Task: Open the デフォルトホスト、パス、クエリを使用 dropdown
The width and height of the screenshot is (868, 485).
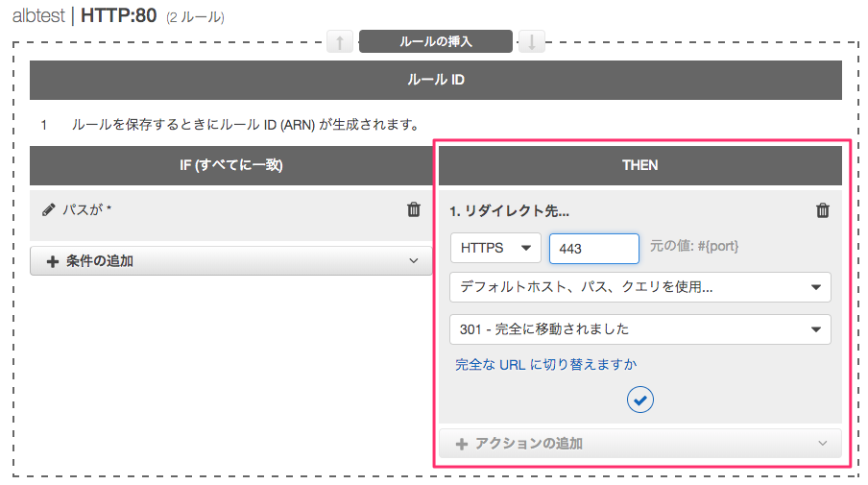Action: [x=639, y=287]
